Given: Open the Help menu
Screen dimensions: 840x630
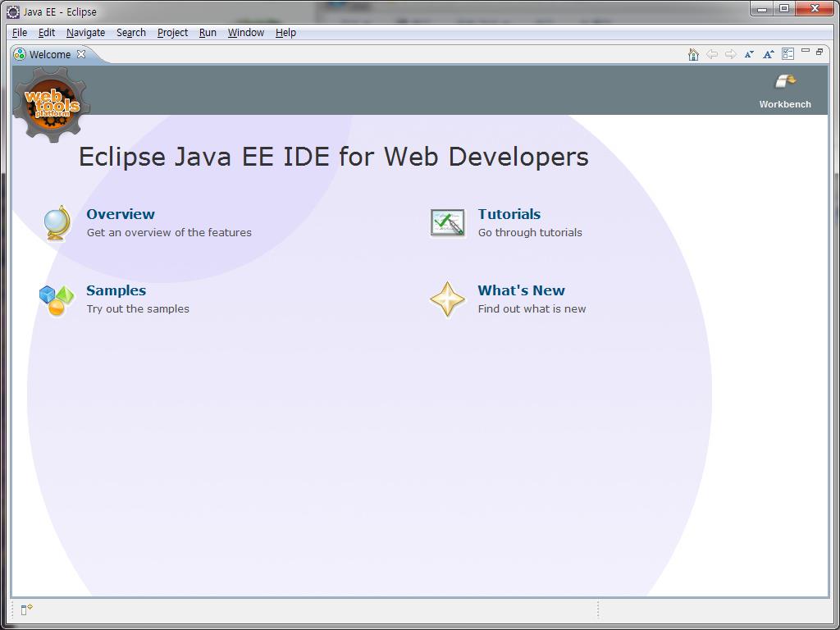Looking at the screenshot, I should (285, 33).
